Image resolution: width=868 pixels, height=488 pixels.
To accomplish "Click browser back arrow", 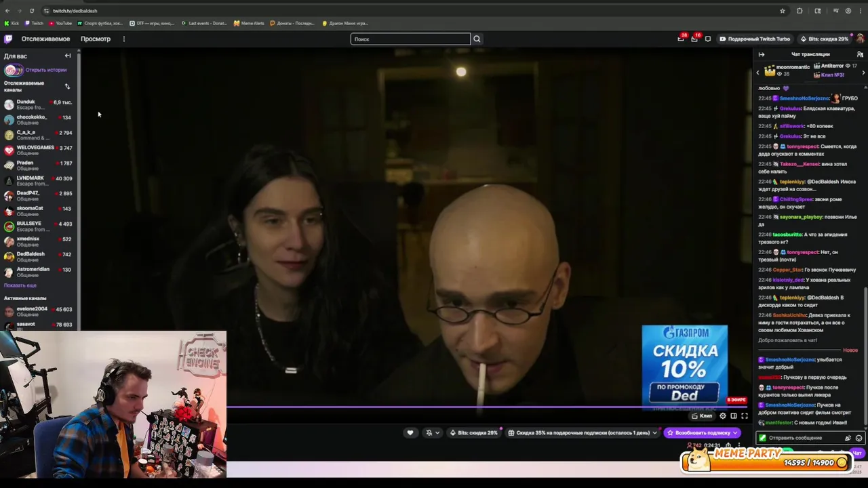I will (x=7, y=11).
